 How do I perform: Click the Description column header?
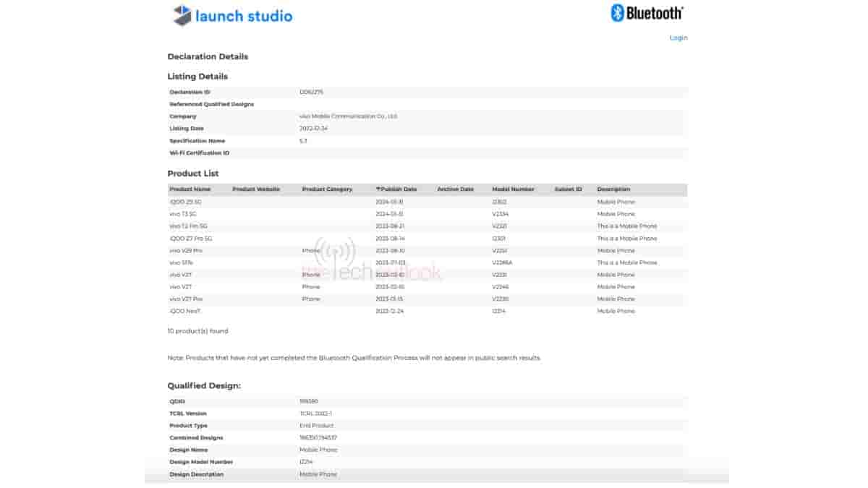click(x=613, y=189)
